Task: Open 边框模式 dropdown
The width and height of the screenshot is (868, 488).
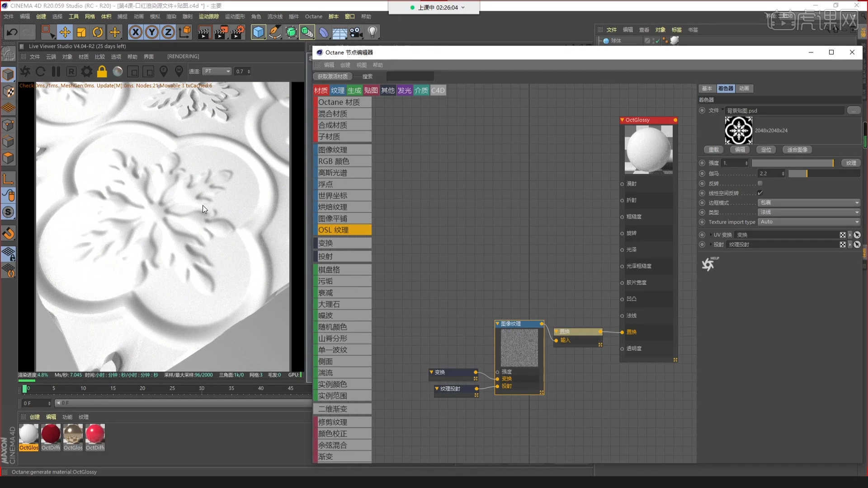Action: click(x=809, y=203)
